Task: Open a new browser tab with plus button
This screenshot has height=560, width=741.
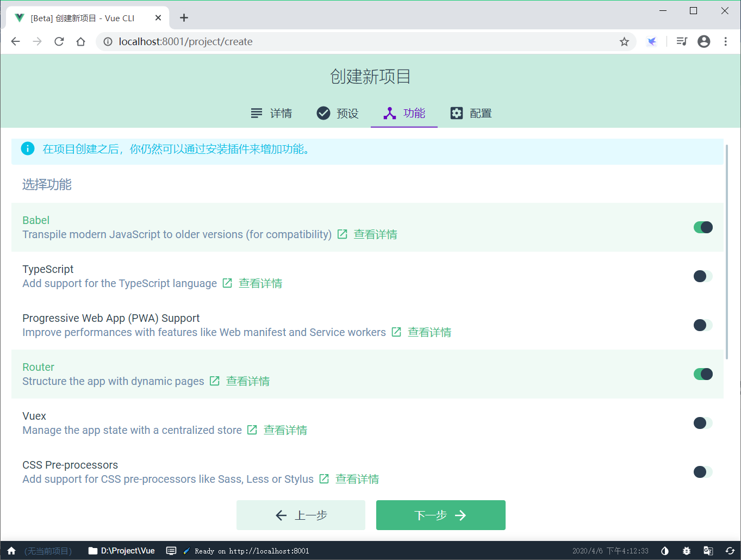Action: (184, 18)
